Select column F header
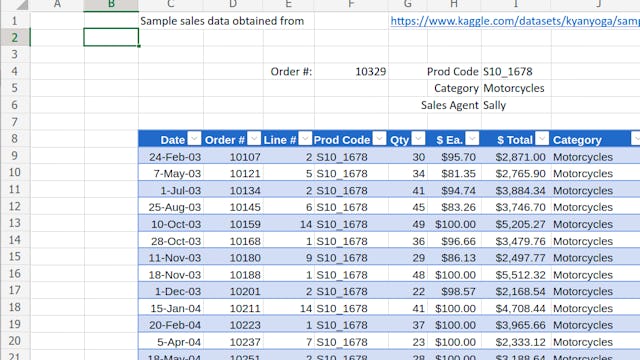 coord(351,5)
